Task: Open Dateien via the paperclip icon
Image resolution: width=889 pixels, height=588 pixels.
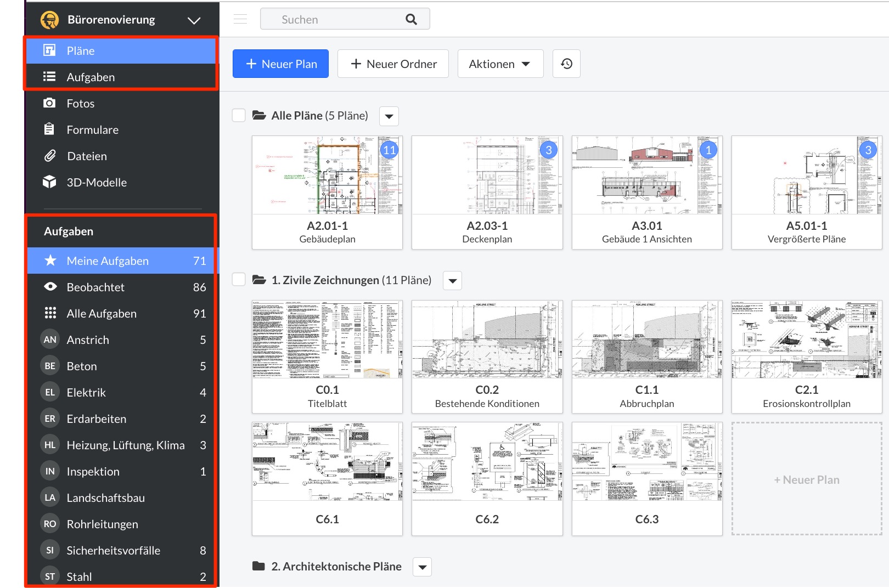Action: point(49,156)
